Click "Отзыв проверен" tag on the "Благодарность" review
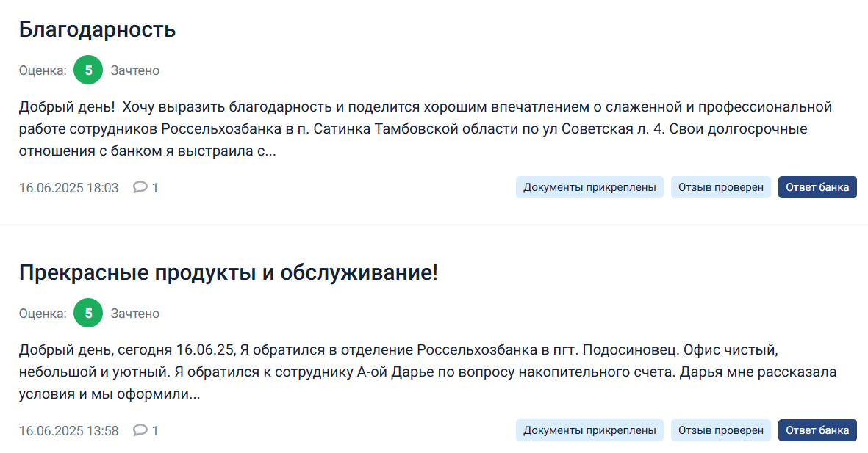The height and width of the screenshot is (453, 868). [720, 187]
